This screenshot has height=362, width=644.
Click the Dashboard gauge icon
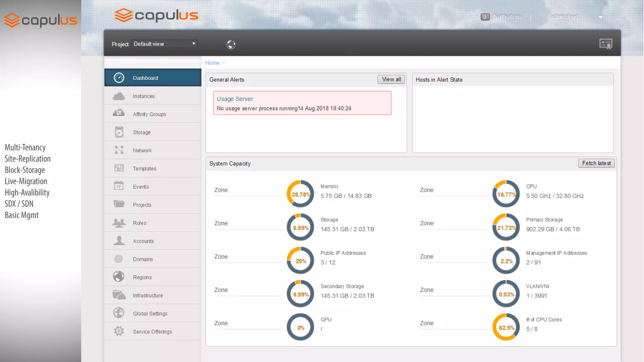(119, 78)
